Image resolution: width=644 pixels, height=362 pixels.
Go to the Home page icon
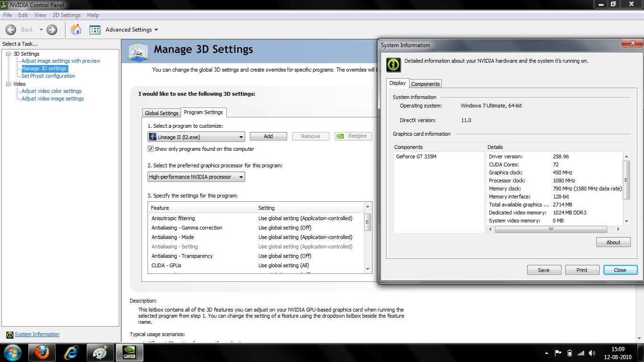[76, 30]
